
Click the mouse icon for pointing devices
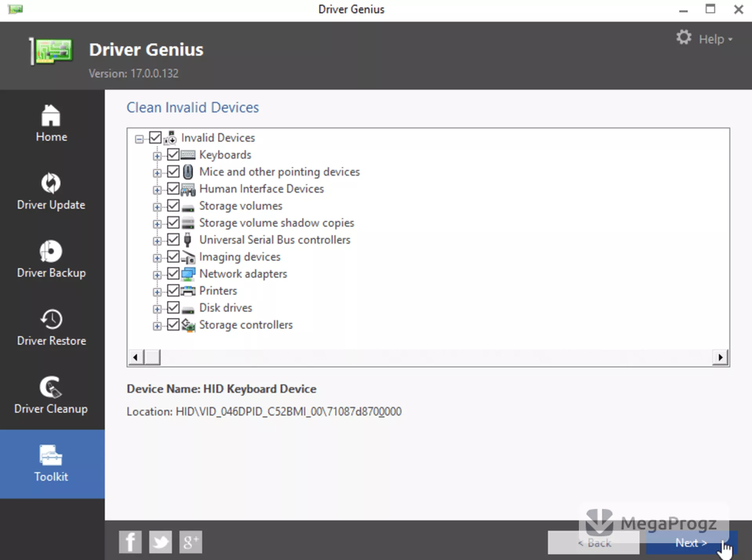(x=188, y=172)
